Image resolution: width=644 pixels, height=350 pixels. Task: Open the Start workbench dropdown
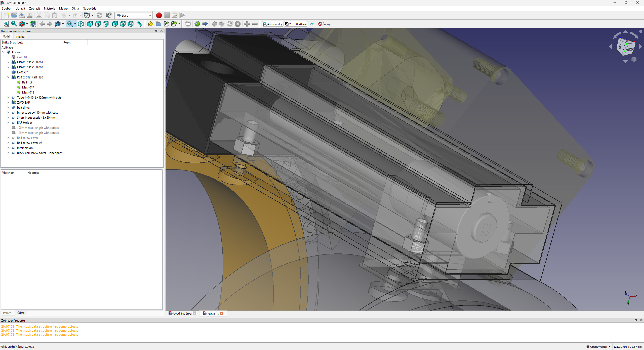(134, 15)
